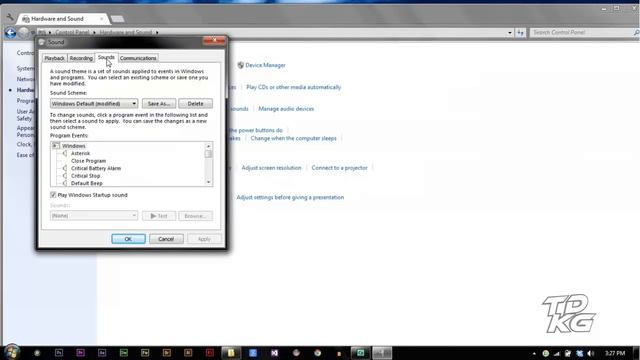Open the Windows Start menu
This screenshot has width=640, height=360.
[12, 352]
